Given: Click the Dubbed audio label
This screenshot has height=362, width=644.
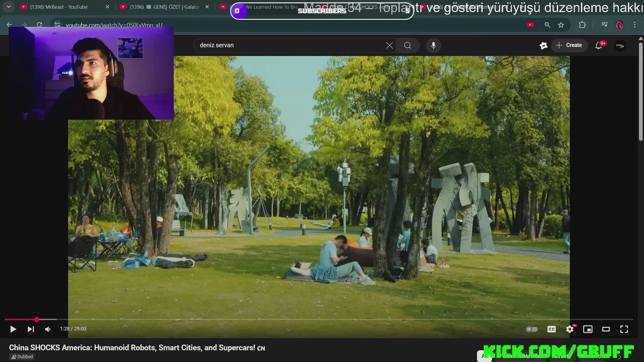Looking at the screenshot, I should click(22, 357).
